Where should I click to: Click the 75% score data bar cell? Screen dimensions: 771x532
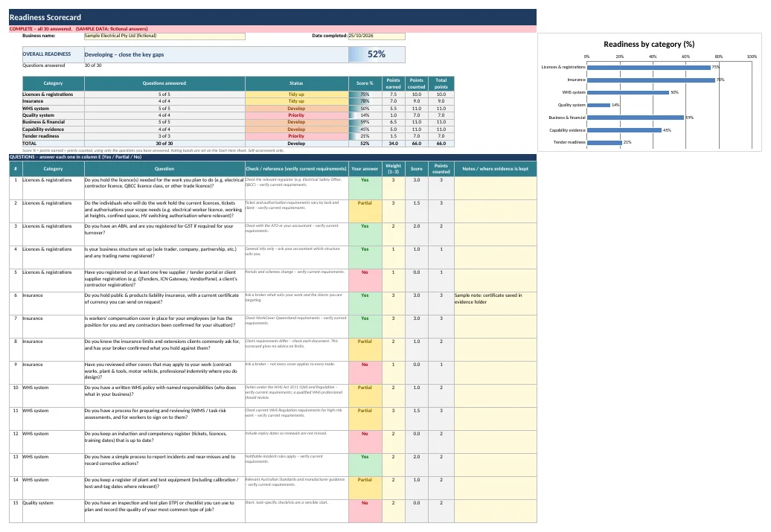[365, 94]
